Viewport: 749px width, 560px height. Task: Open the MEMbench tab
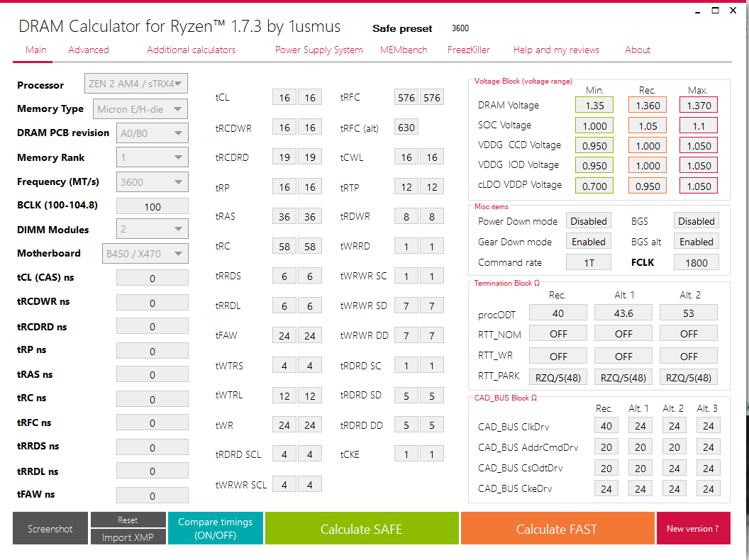click(x=404, y=50)
